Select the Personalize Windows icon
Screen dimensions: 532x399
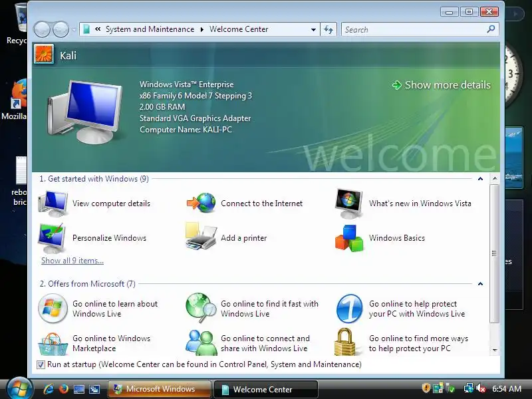[52, 238]
